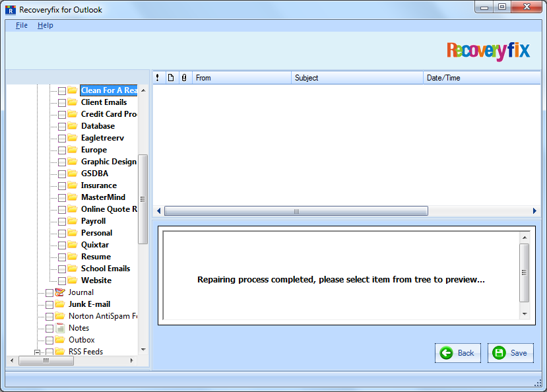The image size is (547, 392).
Task: Select the Outbox folder name
Action: (82, 340)
